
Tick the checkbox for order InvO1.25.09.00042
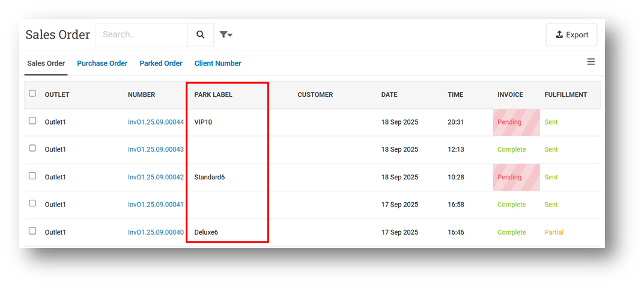pos(32,176)
